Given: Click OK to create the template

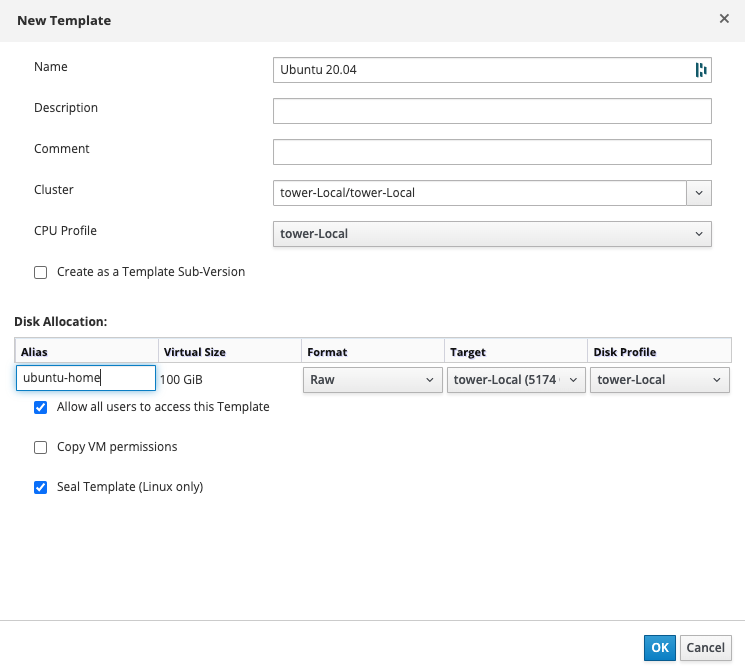Looking at the screenshot, I should 660,648.
